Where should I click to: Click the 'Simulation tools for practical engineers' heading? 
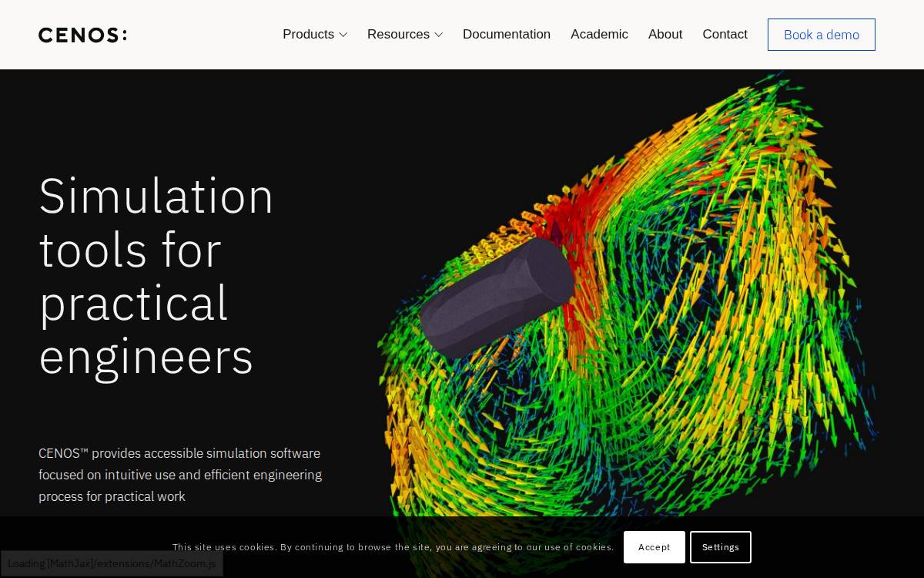156,275
